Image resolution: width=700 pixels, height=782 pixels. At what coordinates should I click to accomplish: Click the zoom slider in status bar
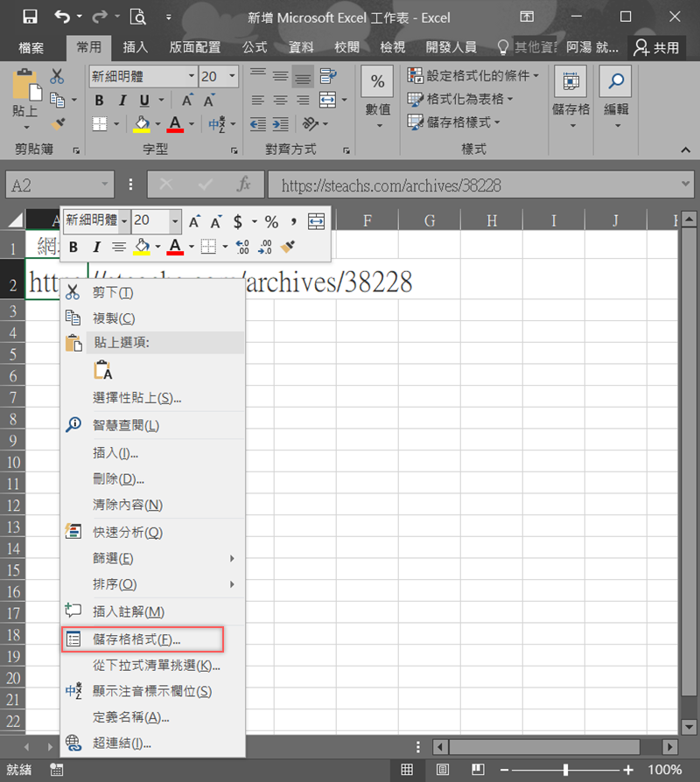564,770
